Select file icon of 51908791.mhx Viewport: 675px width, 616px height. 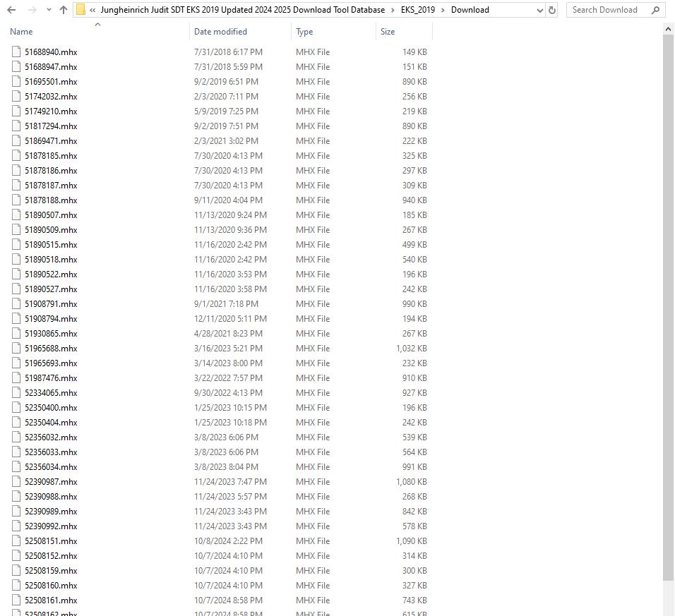(x=16, y=303)
